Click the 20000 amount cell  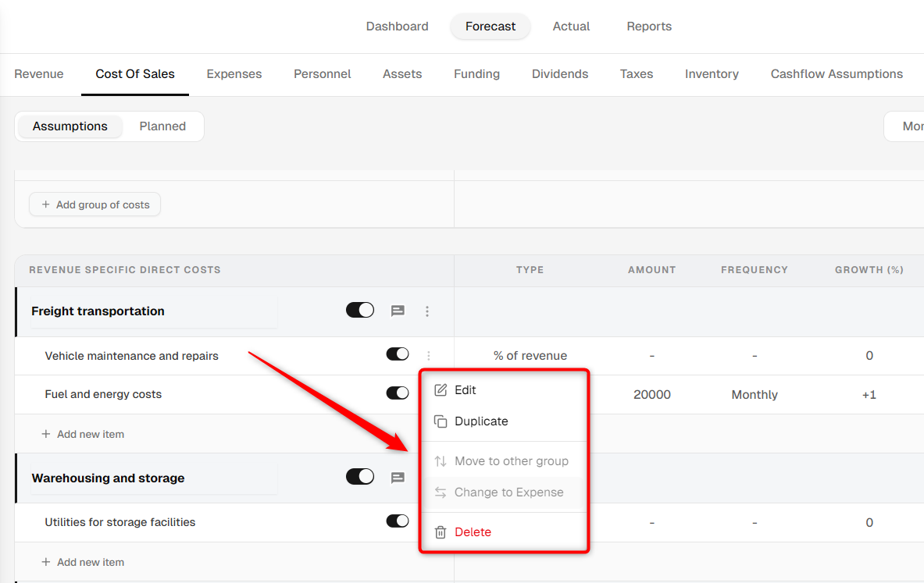point(651,395)
